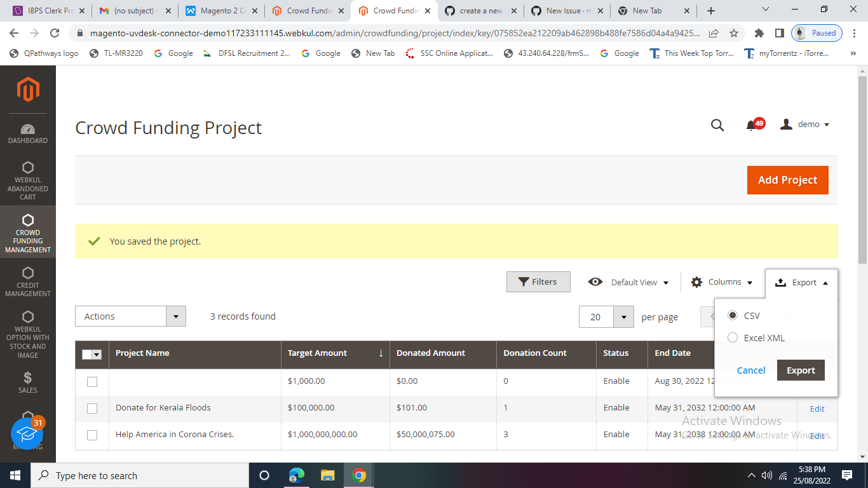This screenshot has width=868, height=488.
Task: Open Webkul Option With Stock and Image
Action: [28, 334]
